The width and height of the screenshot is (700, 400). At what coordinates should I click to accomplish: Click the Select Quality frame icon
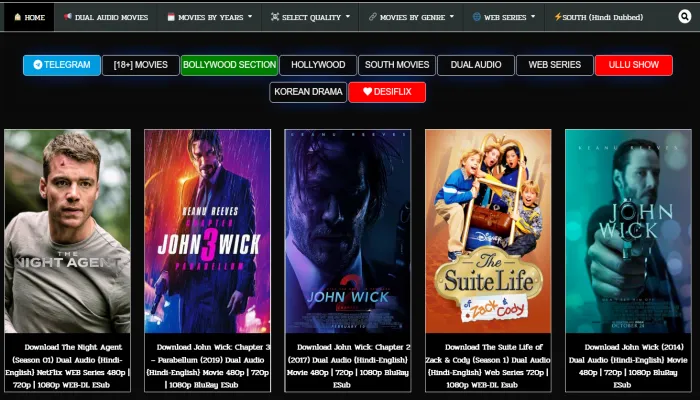275,17
